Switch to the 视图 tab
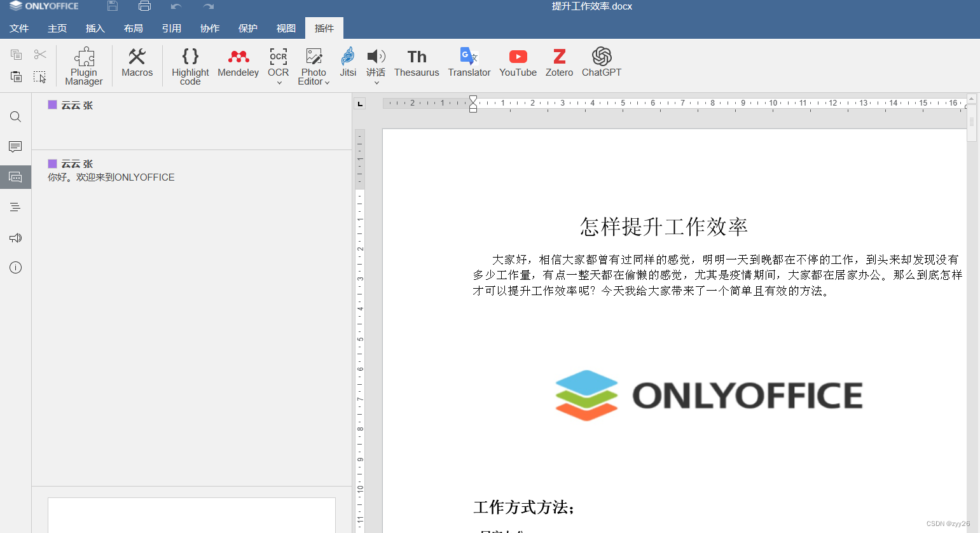This screenshot has width=980, height=533. pyautogui.click(x=286, y=29)
